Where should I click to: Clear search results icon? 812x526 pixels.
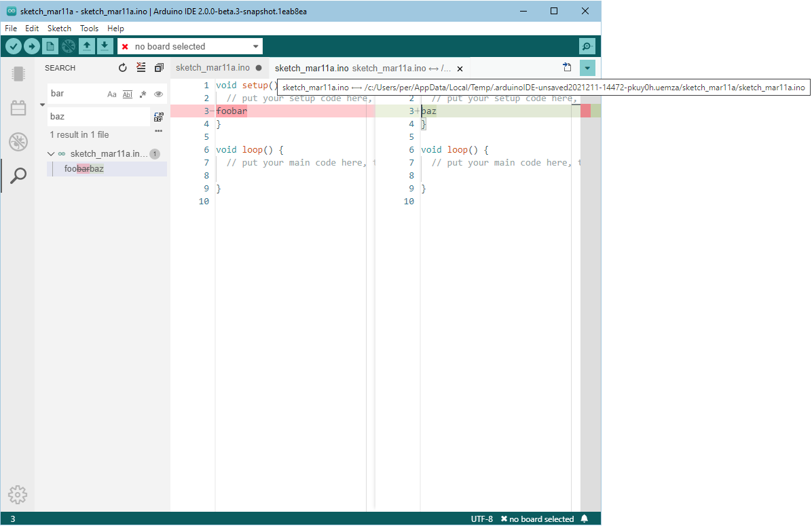(x=141, y=67)
